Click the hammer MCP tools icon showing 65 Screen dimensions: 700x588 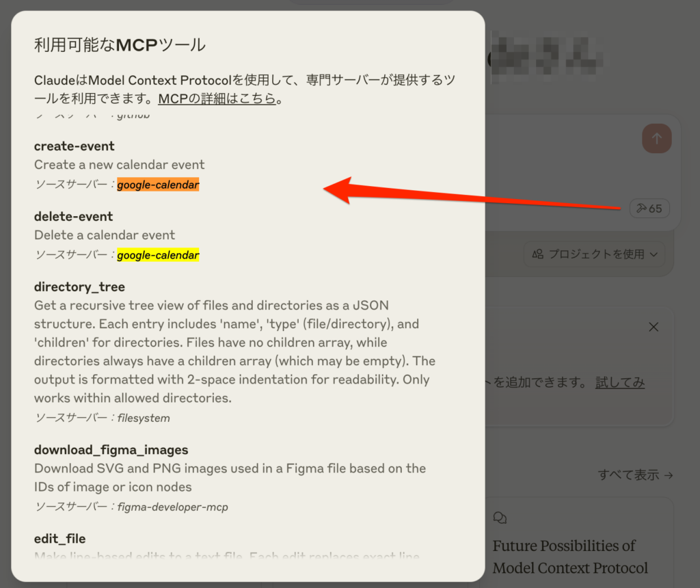pyautogui.click(x=649, y=209)
